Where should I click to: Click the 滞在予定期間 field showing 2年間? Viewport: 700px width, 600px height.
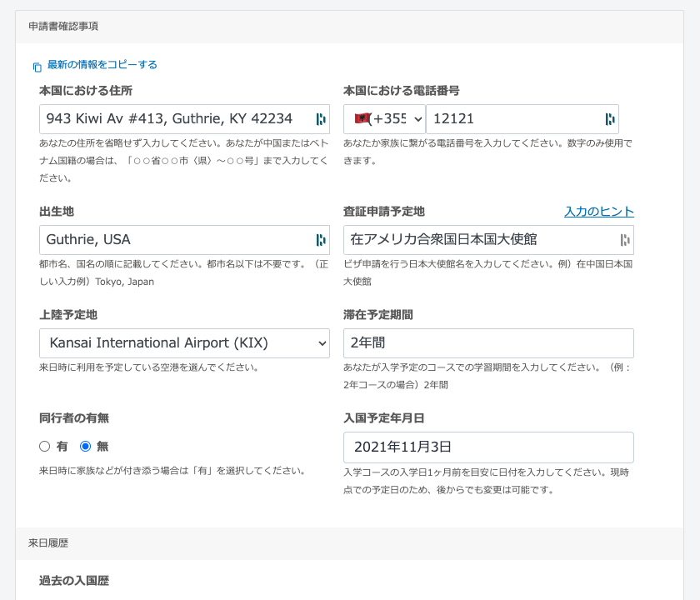tap(488, 343)
